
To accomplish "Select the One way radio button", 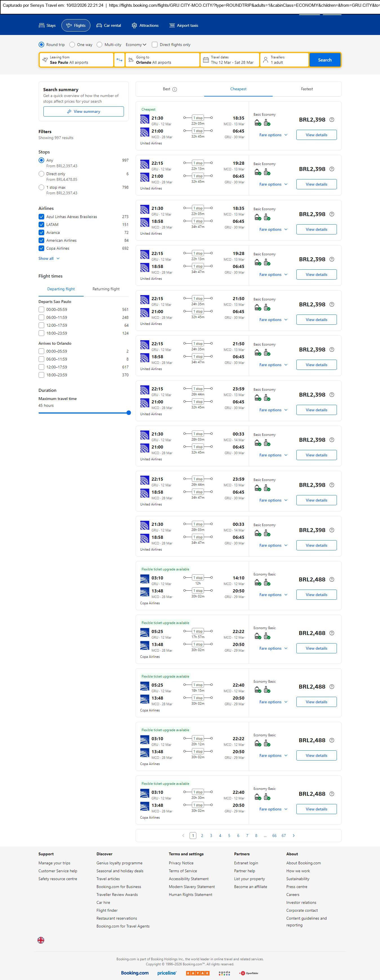I will [x=72, y=45].
